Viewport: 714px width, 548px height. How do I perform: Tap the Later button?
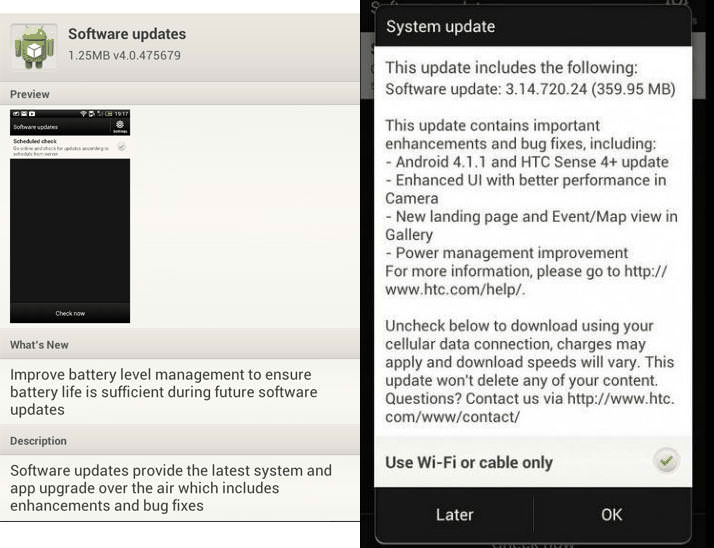[x=454, y=515]
